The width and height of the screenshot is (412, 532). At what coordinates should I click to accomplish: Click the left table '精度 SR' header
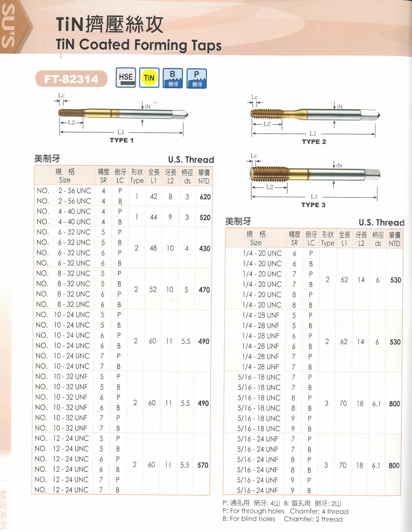click(x=103, y=176)
